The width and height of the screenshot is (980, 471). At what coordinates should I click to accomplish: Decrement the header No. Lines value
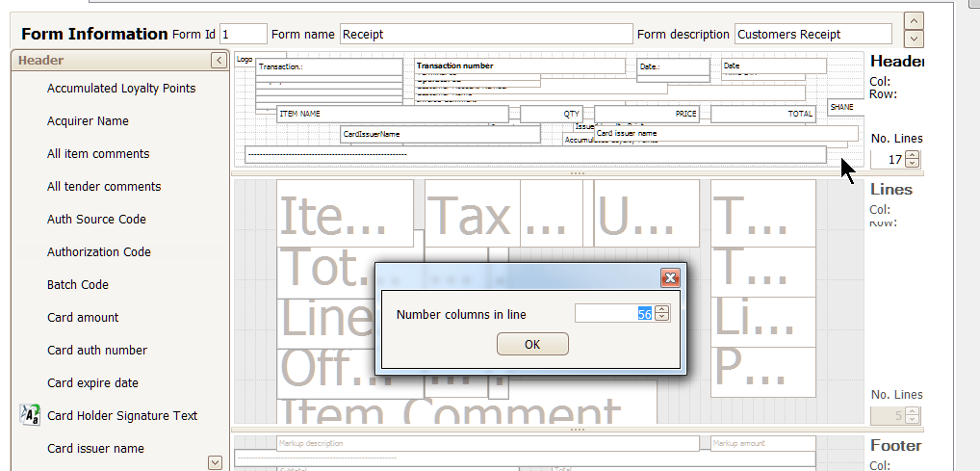click(x=913, y=164)
